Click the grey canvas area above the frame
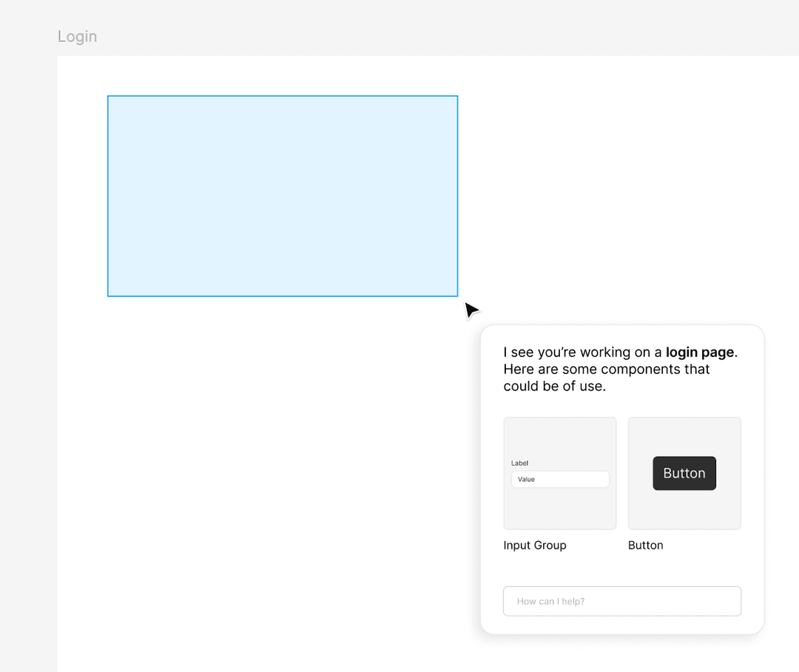This screenshot has width=799, height=672. click(x=444, y=26)
